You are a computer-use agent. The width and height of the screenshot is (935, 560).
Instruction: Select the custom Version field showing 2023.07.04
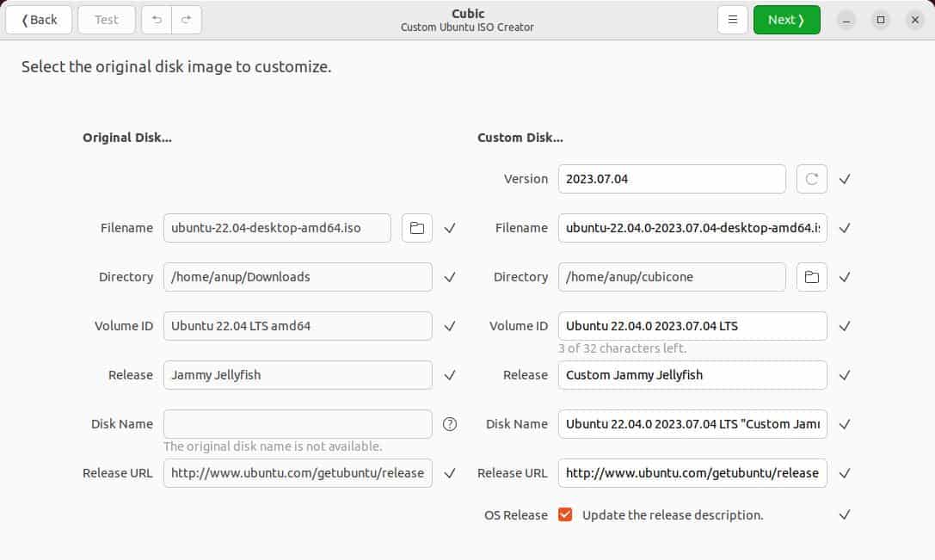(x=671, y=179)
